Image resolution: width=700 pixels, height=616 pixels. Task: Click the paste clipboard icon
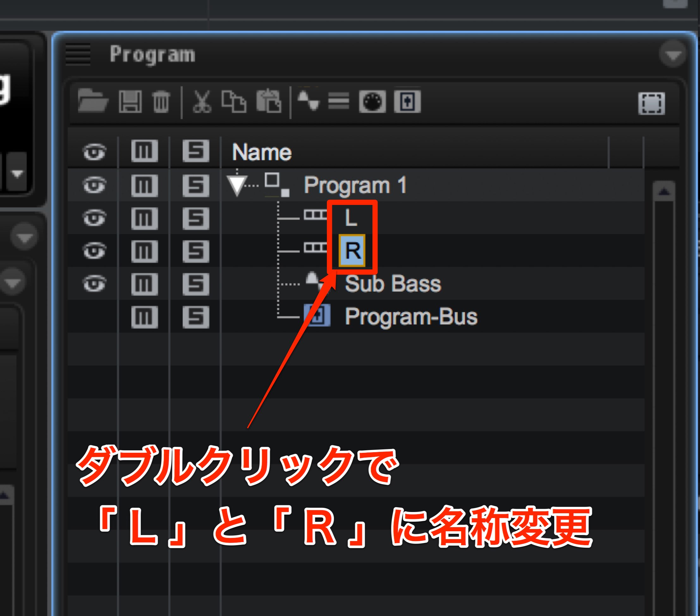pyautogui.click(x=269, y=101)
